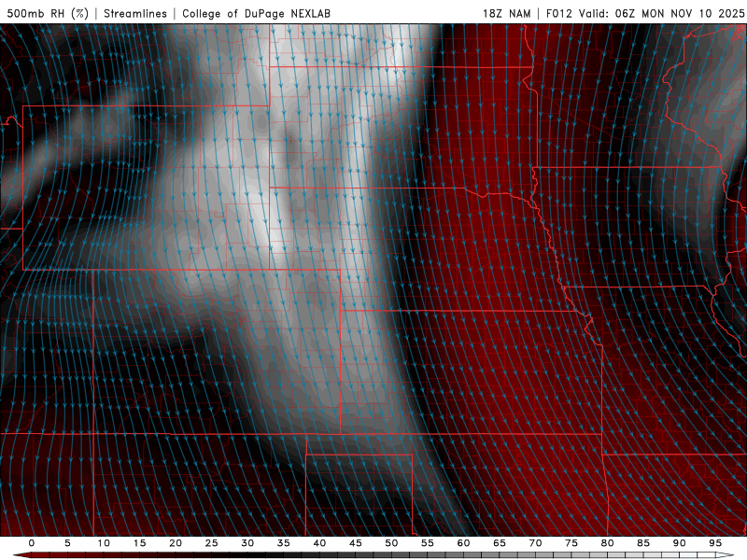Click the '85' value on color scale
The image size is (747, 560).
(643, 543)
